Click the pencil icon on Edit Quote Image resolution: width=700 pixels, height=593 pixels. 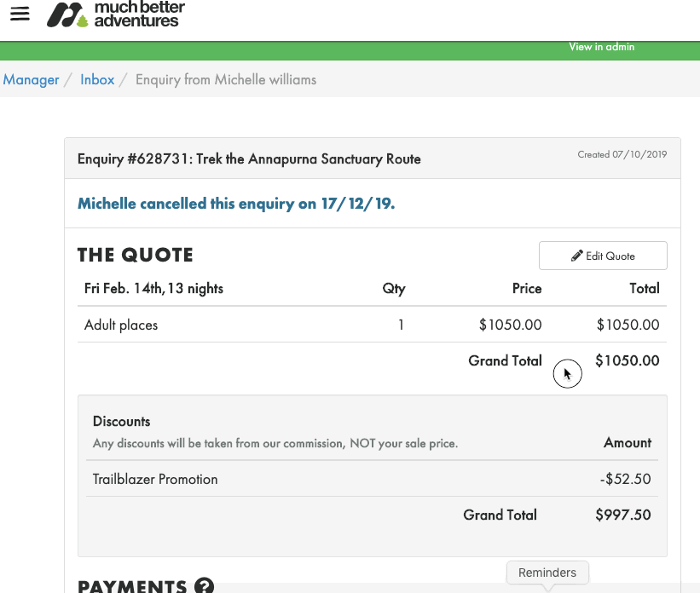coord(577,256)
